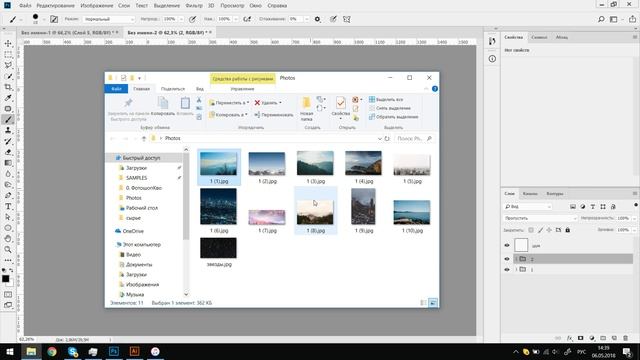This screenshot has width=640, height=360.
Task: Select the Horizontal Type tool
Action: pyautogui.click(x=8, y=207)
